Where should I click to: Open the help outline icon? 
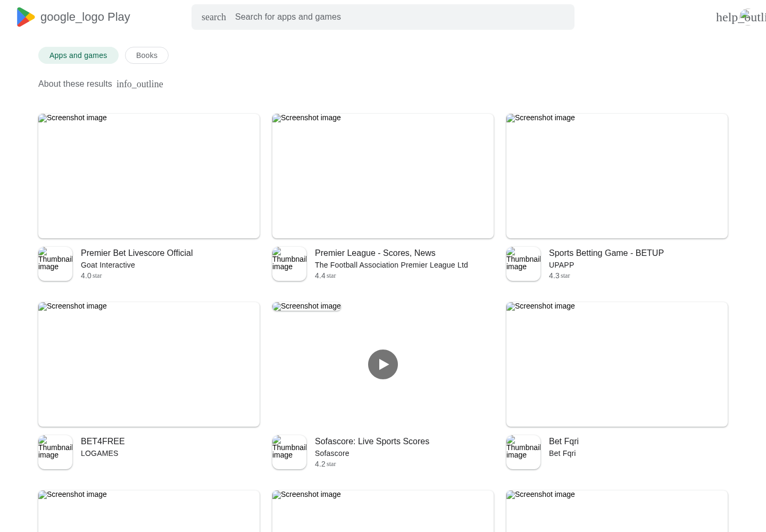point(741,17)
